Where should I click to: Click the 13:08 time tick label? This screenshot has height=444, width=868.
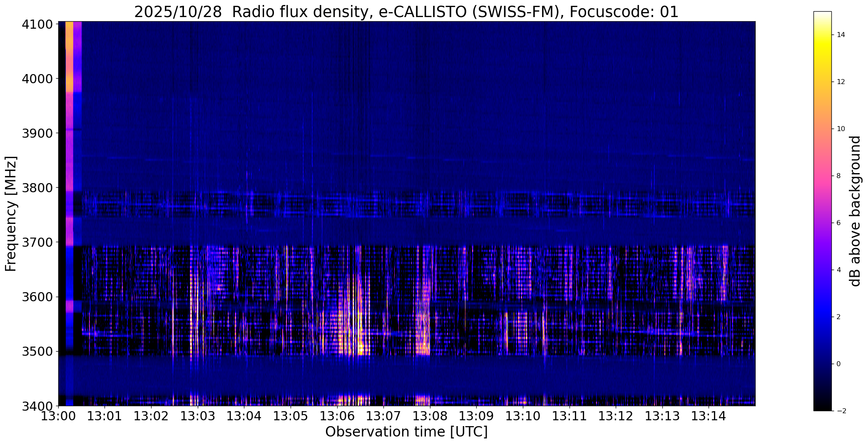tap(430, 416)
